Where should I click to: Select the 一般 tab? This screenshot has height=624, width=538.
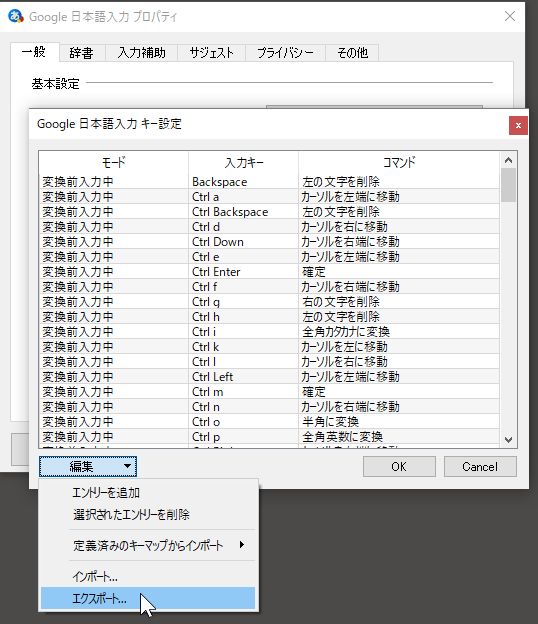(34, 52)
